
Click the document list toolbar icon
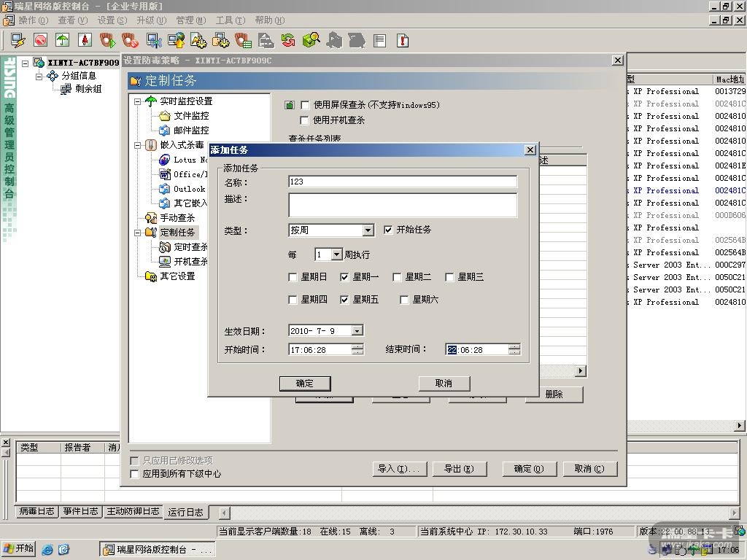click(x=379, y=40)
